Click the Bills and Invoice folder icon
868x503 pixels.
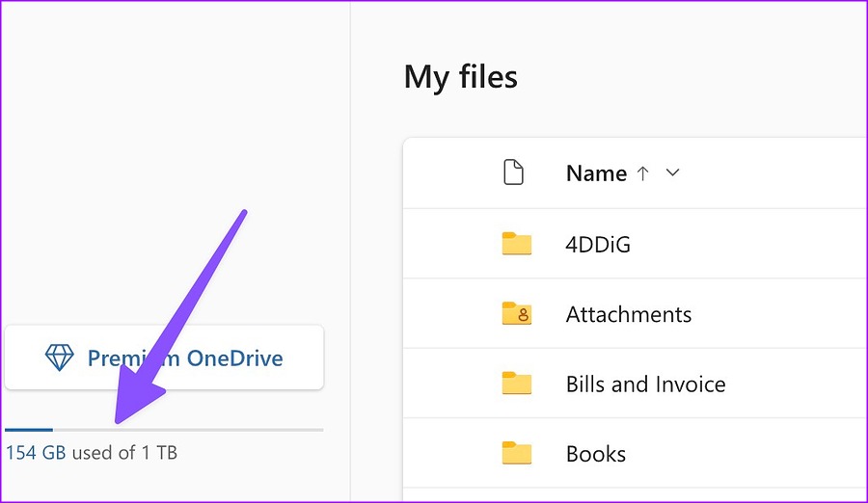517,384
